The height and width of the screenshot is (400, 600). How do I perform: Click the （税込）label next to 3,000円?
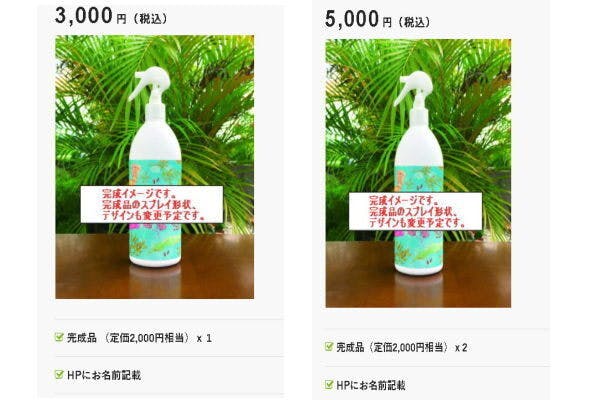click(150, 19)
